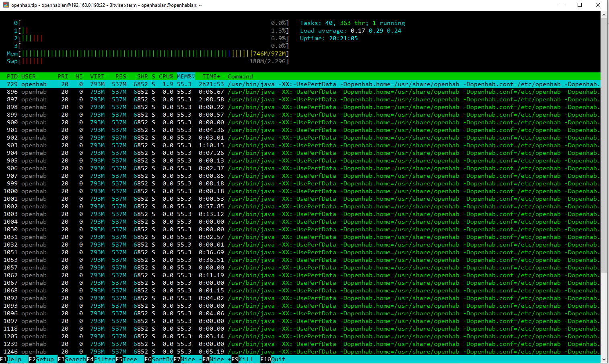Select process row with PID 1246

[x=300, y=352]
